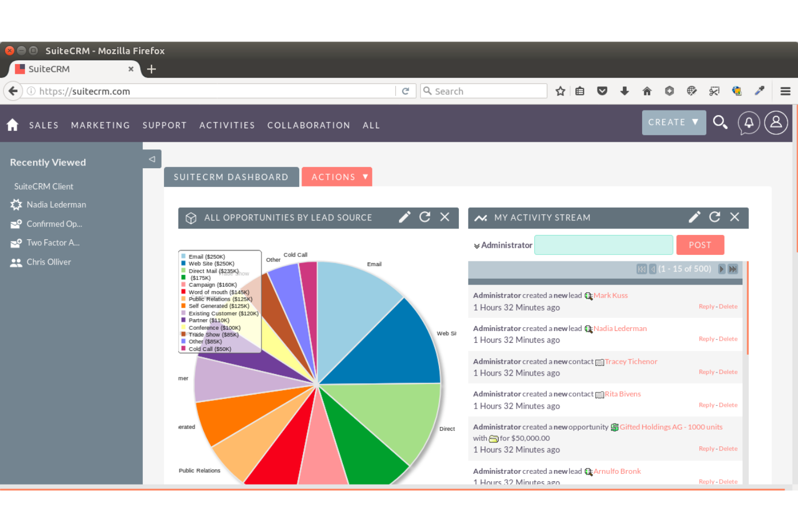The height and width of the screenshot is (532, 798).
Task: Open the Firefox hamburger menu
Action: [x=786, y=91]
